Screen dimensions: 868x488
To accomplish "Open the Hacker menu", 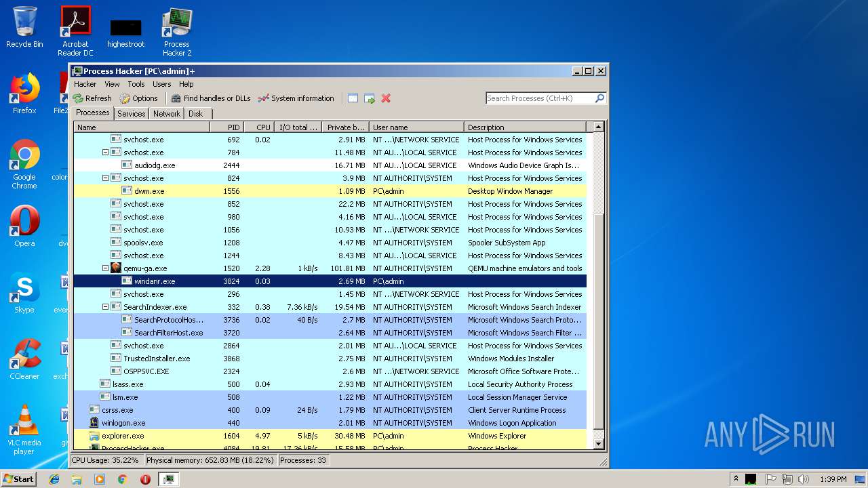I will pyautogui.click(x=85, y=84).
